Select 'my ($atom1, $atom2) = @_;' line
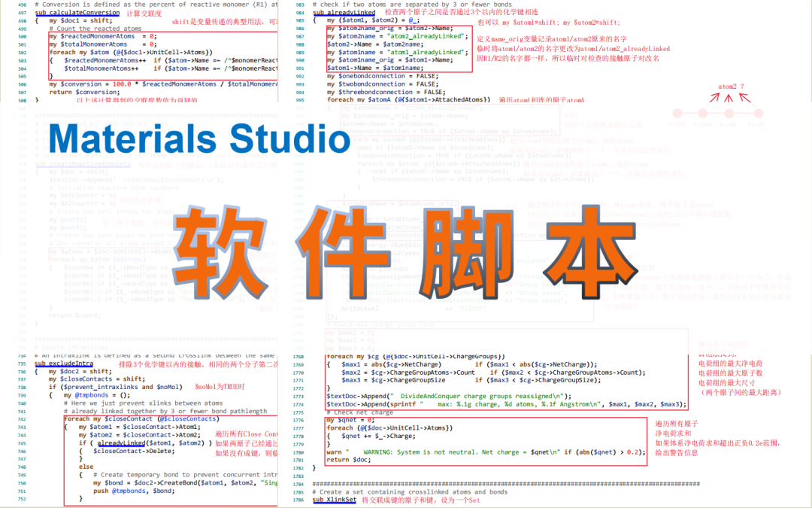 point(373,20)
